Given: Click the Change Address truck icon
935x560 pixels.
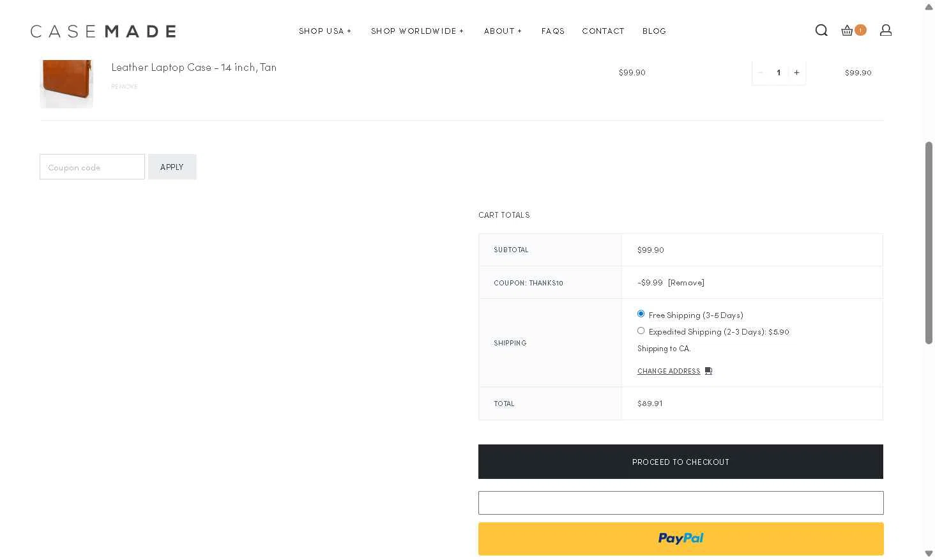Looking at the screenshot, I should [x=708, y=371].
